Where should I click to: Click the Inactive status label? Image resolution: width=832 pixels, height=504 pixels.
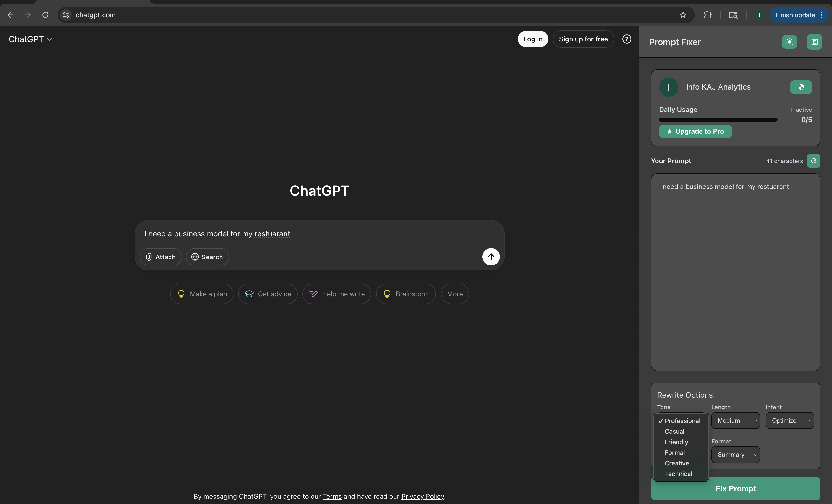(x=801, y=110)
